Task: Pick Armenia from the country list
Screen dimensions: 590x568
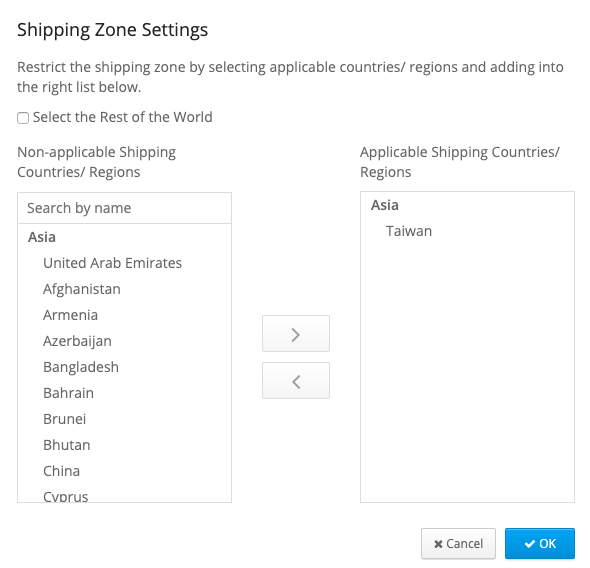Action: pos(70,315)
